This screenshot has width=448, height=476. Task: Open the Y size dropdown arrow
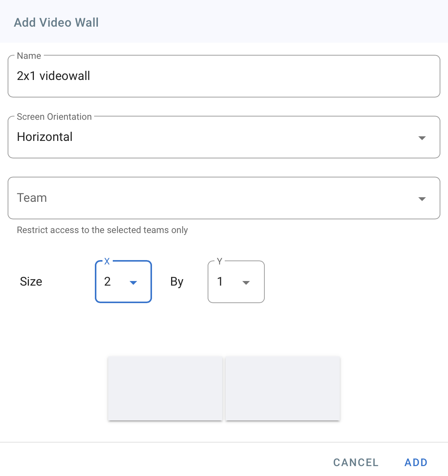coord(246,283)
